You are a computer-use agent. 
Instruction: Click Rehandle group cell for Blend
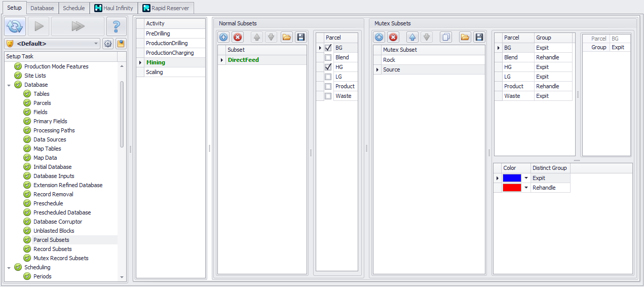(x=553, y=57)
